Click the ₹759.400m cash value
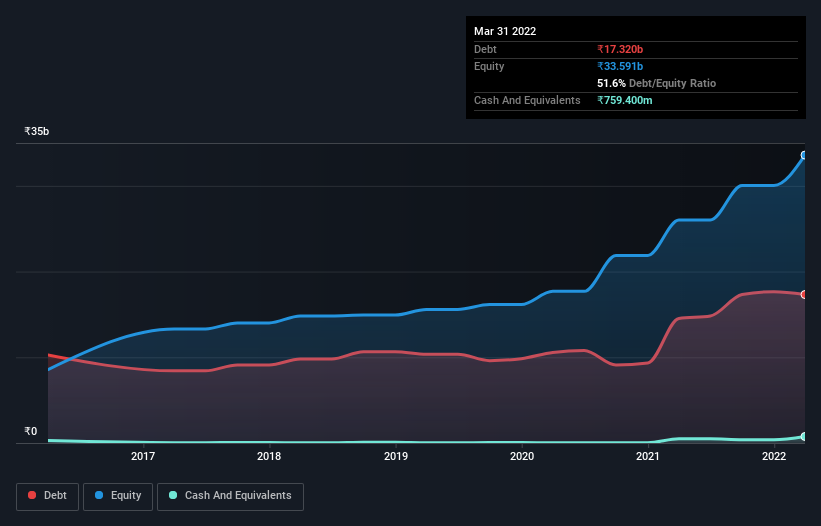This screenshot has width=821, height=526. pos(625,100)
